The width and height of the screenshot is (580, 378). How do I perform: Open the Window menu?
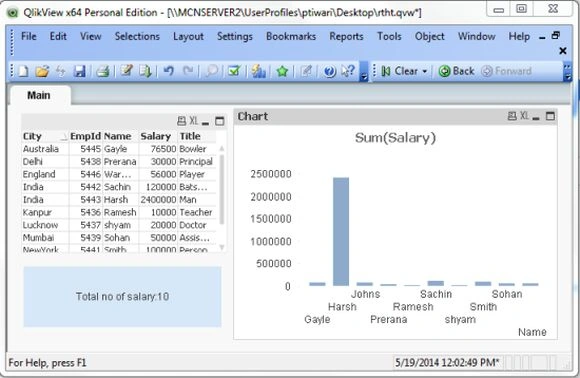coord(476,36)
